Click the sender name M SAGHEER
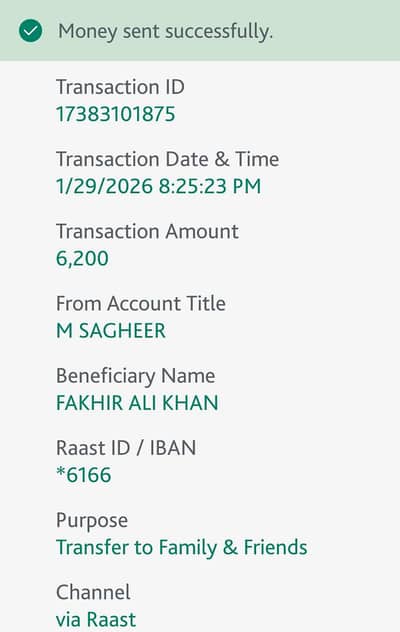 (x=111, y=331)
